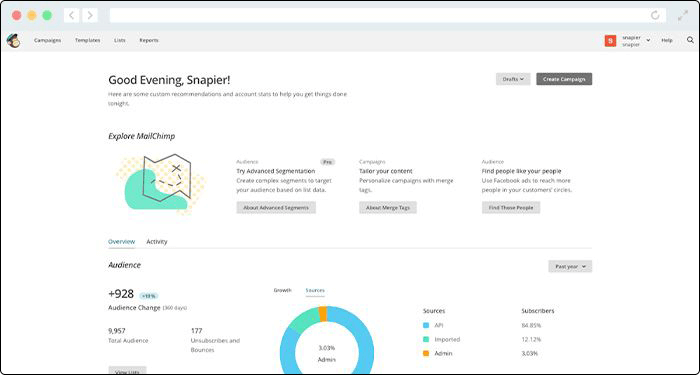
Task: Click the Good Evening, Snapier! greeting
Action: point(170,80)
